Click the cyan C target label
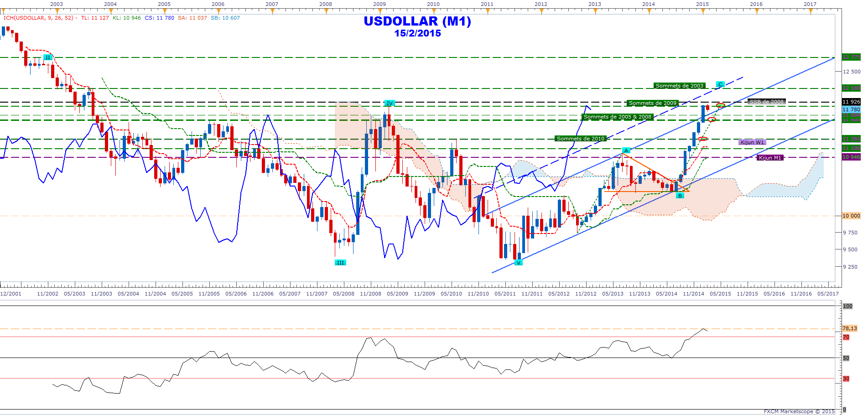 [x=720, y=84]
